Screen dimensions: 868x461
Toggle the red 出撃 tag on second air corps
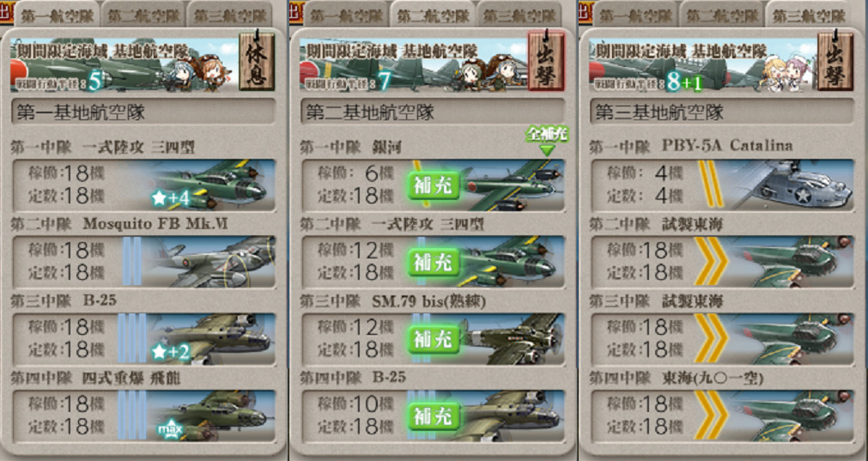(546, 61)
